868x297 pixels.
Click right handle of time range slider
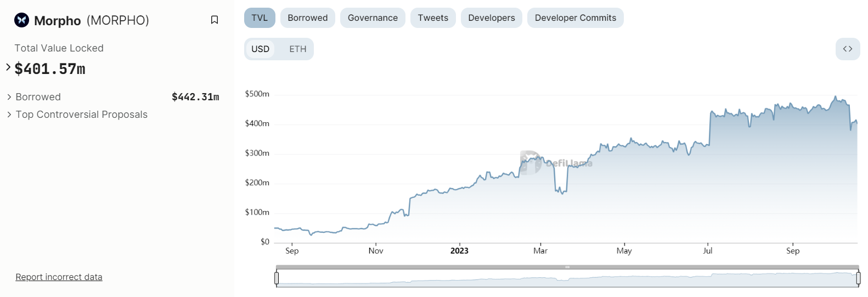pos(858,278)
